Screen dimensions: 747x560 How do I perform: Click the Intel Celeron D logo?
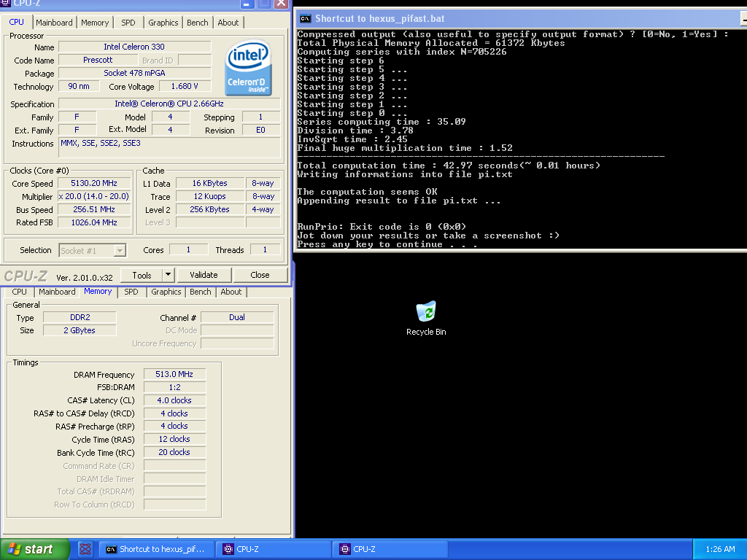click(249, 67)
